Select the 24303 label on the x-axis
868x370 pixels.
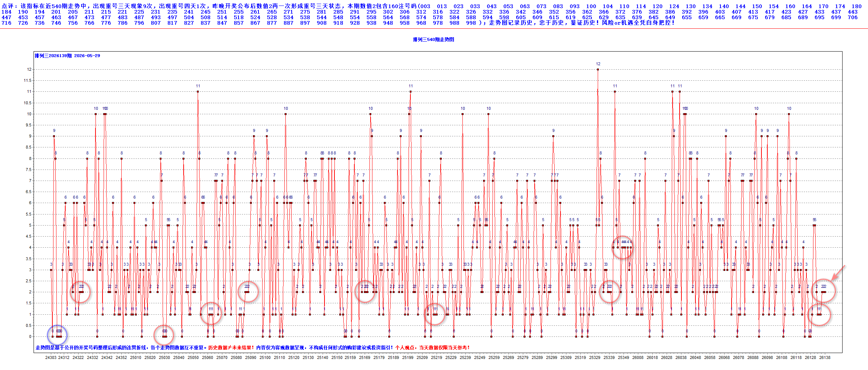click(x=51, y=357)
